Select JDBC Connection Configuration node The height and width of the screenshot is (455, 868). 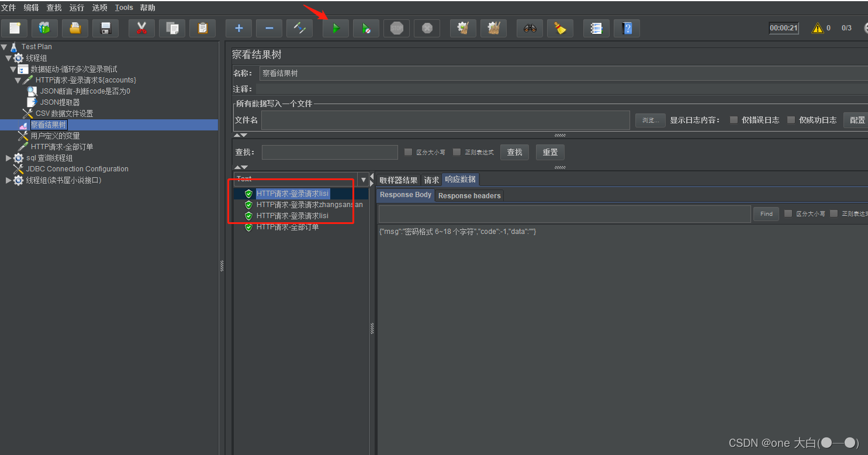coord(77,169)
